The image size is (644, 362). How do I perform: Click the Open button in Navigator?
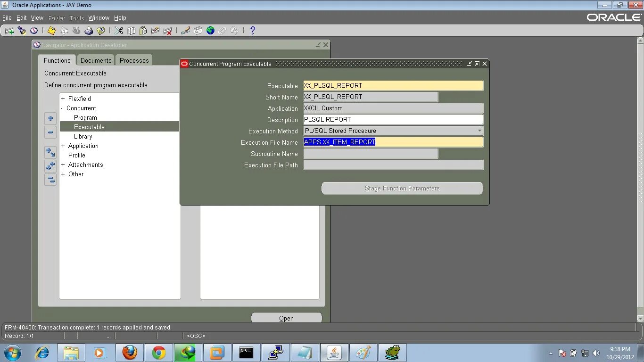(286, 318)
